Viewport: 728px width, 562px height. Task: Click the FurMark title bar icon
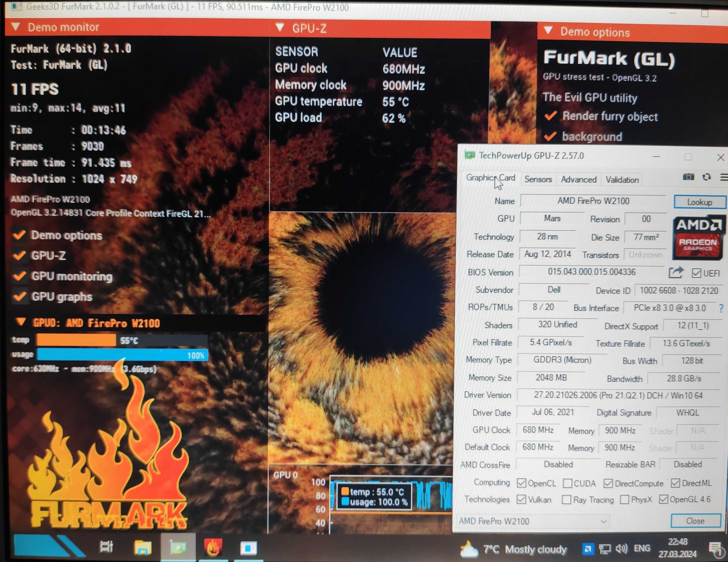(x=16, y=6)
